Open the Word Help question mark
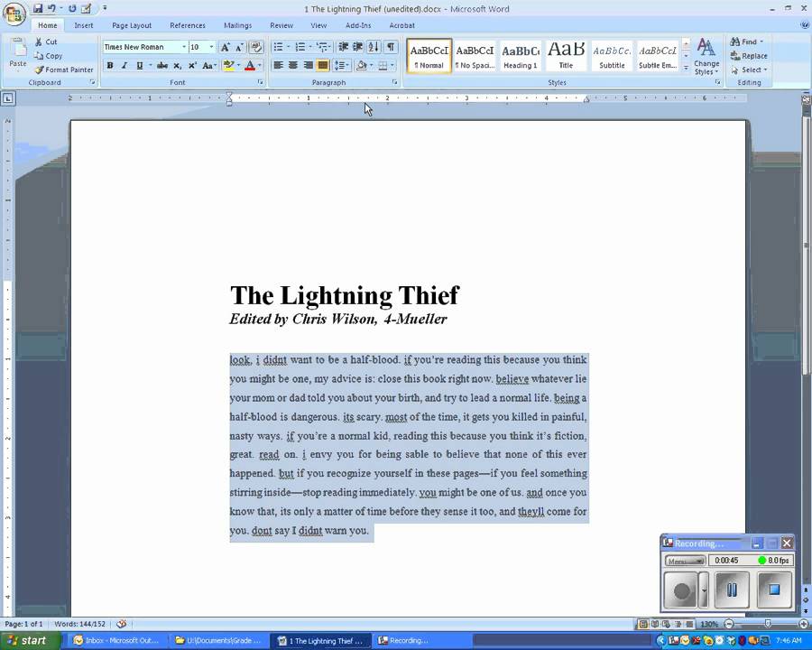This screenshot has width=812, height=650. pyautogui.click(x=805, y=25)
